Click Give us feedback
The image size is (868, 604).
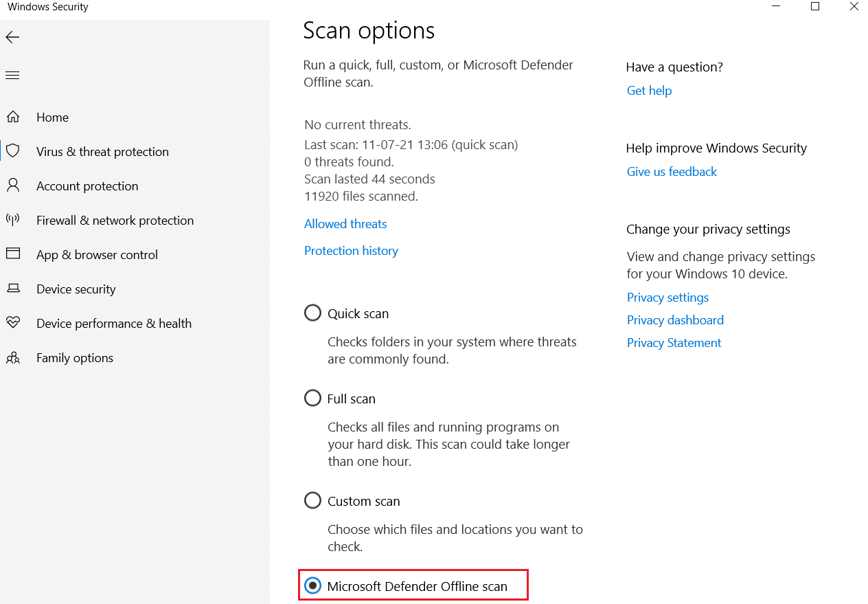672,171
